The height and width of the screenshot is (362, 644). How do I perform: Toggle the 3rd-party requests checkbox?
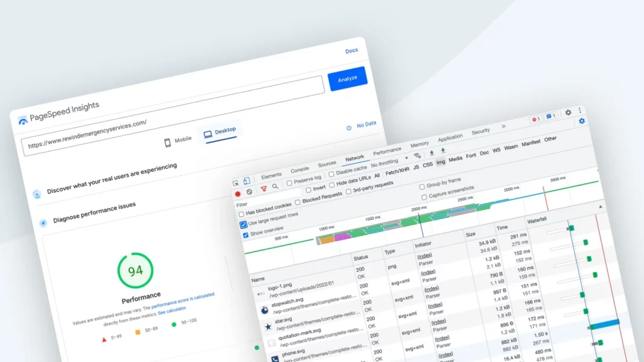(x=348, y=192)
